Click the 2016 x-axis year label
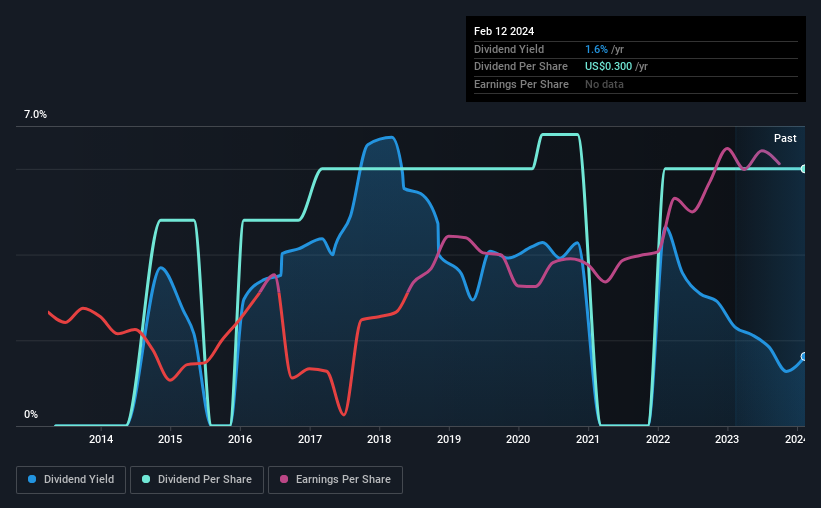The width and height of the screenshot is (821, 508). 240,439
